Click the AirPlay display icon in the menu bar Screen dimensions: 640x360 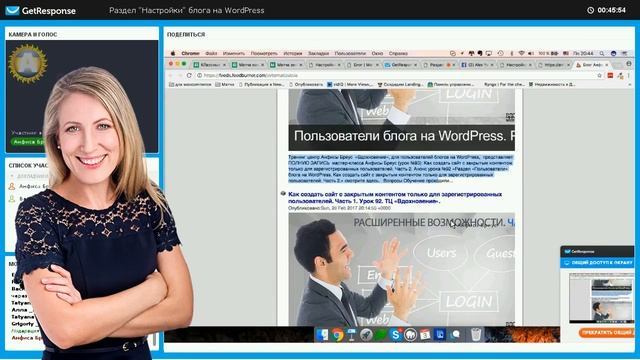click(x=489, y=53)
